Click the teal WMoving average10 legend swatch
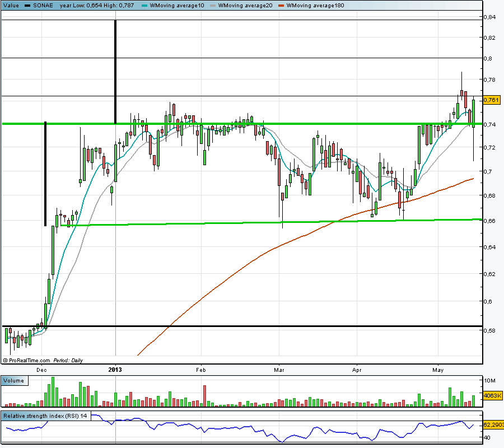504x448 pixels. pyautogui.click(x=144, y=6)
